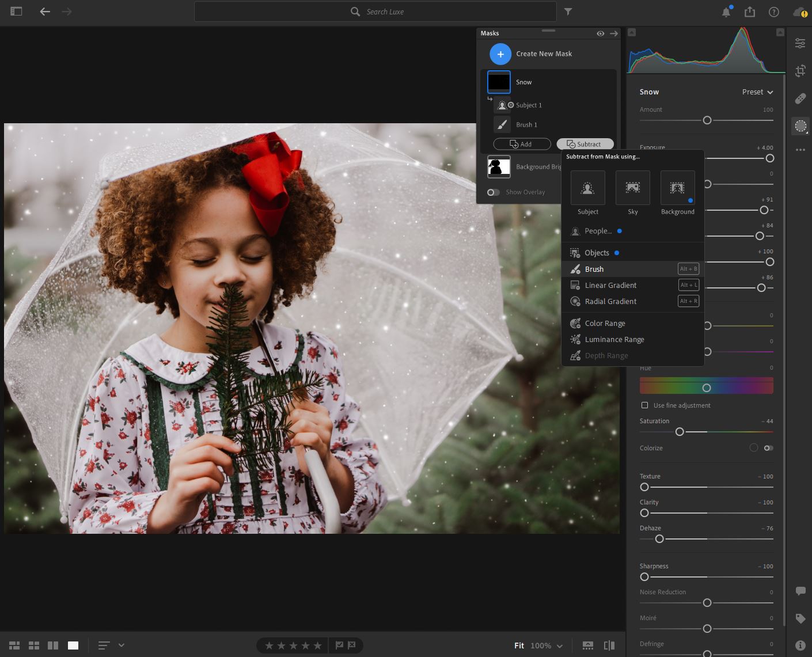Image resolution: width=812 pixels, height=657 pixels.
Task: Toggle mask visibility eye icon
Action: click(x=600, y=33)
